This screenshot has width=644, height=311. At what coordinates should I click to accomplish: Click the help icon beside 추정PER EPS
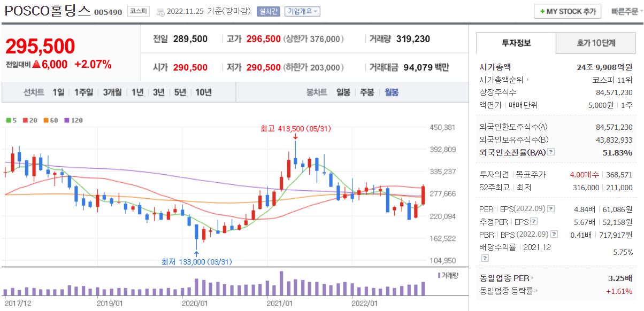point(534,221)
